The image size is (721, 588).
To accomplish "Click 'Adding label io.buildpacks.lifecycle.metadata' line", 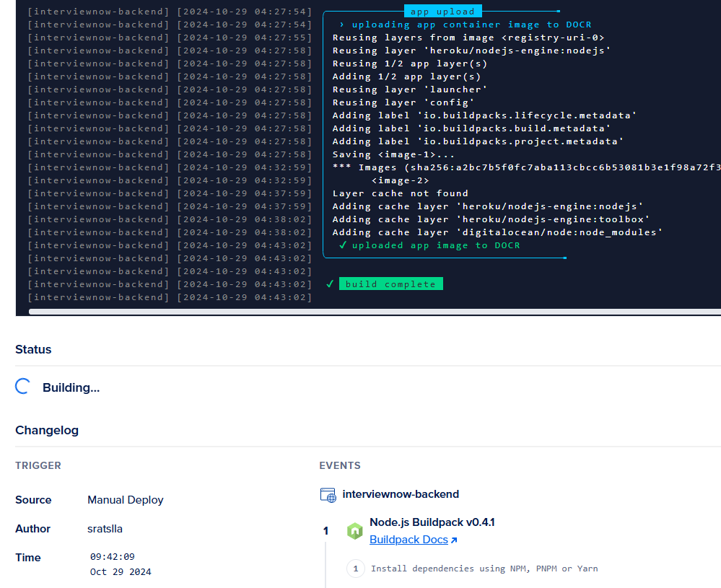I will (484, 116).
